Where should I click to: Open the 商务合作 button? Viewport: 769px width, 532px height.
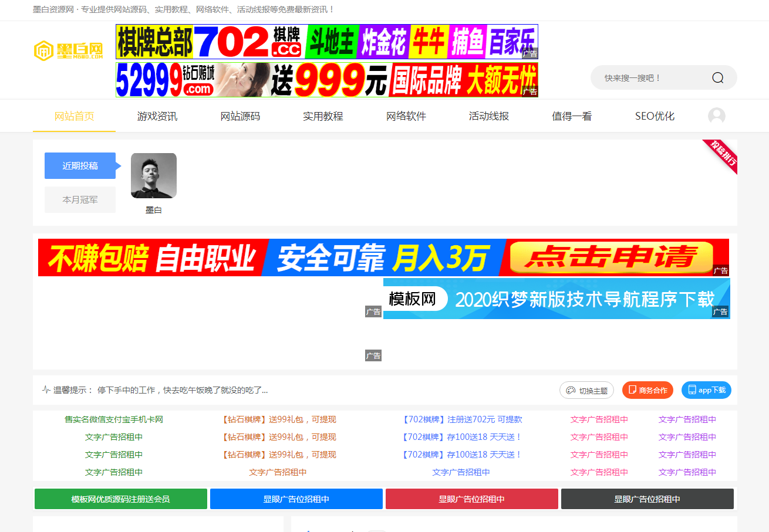(647, 390)
